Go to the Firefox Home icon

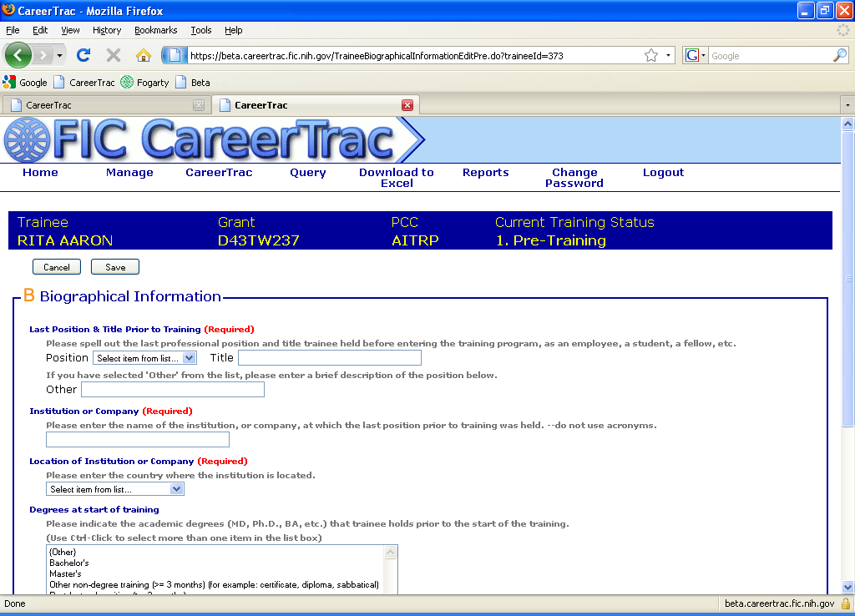click(144, 55)
